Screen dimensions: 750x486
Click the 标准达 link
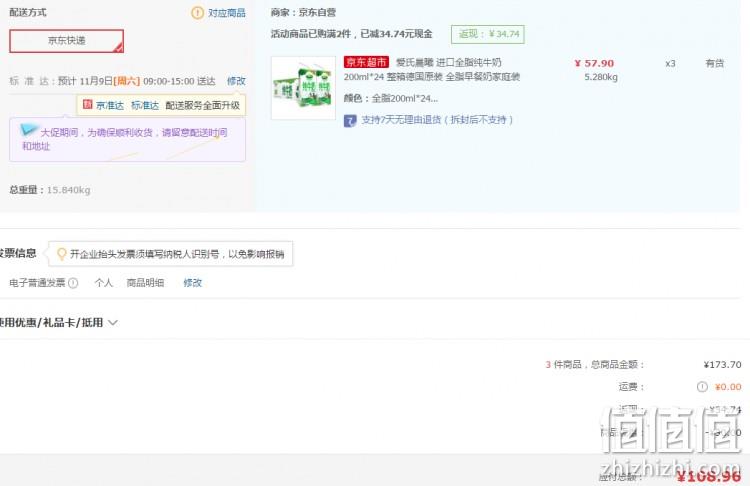tap(145, 105)
